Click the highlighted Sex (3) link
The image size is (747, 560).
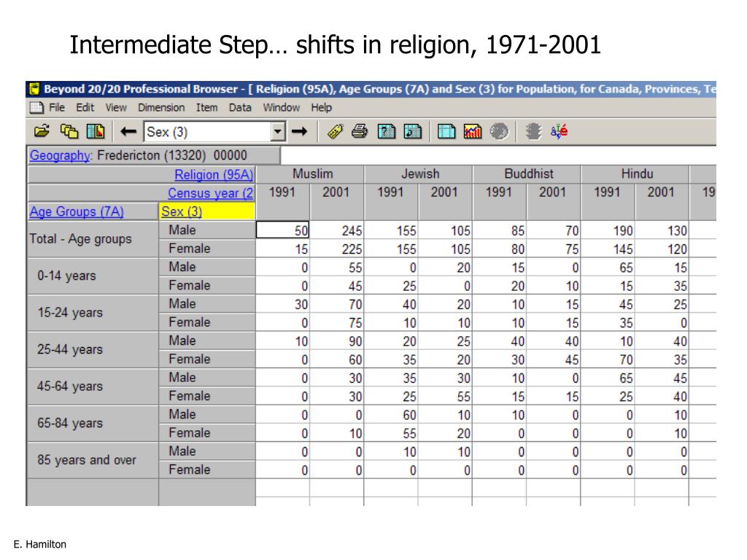(x=182, y=211)
